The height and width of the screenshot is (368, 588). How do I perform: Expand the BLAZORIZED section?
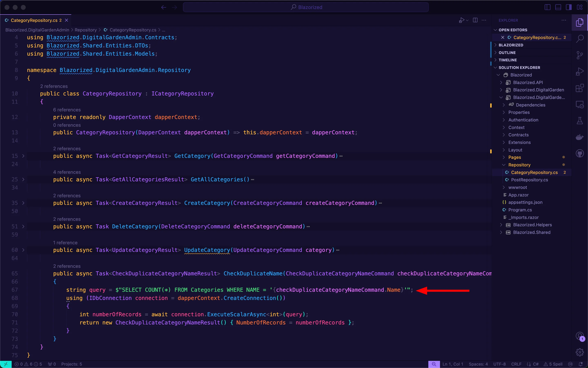[531, 45]
